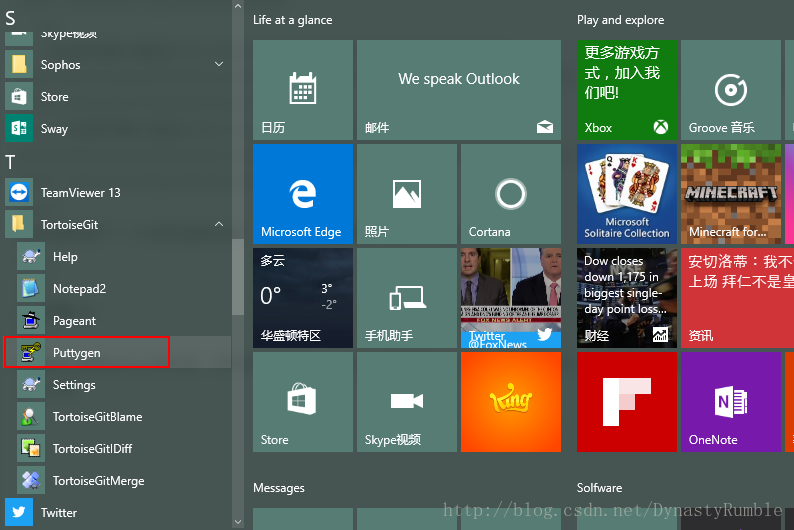Launch the Skype视频 tile

pyautogui.click(x=407, y=402)
